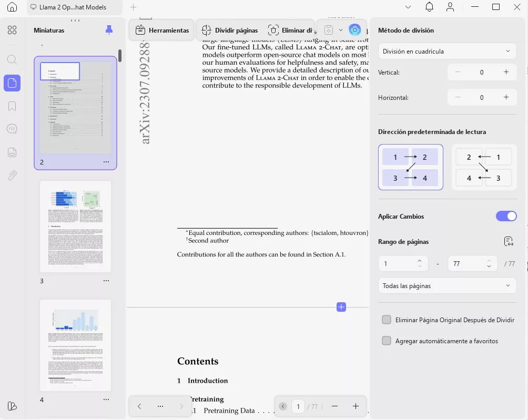
Task: Click Eliminar divisiones button
Action: [291, 30]
